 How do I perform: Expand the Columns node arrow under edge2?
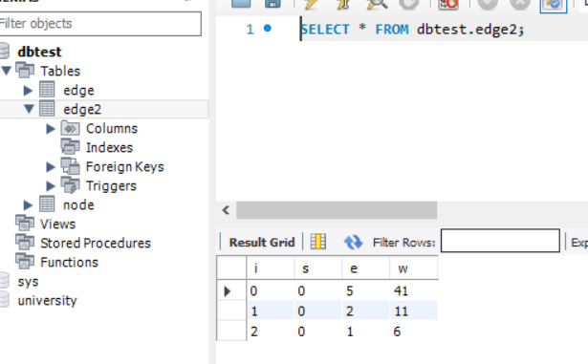pos(51,129)
